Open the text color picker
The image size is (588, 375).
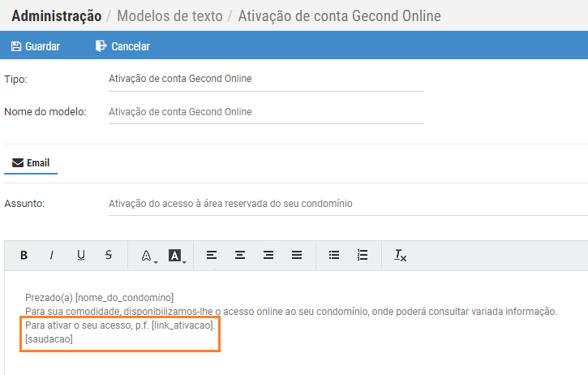[149, 256]
